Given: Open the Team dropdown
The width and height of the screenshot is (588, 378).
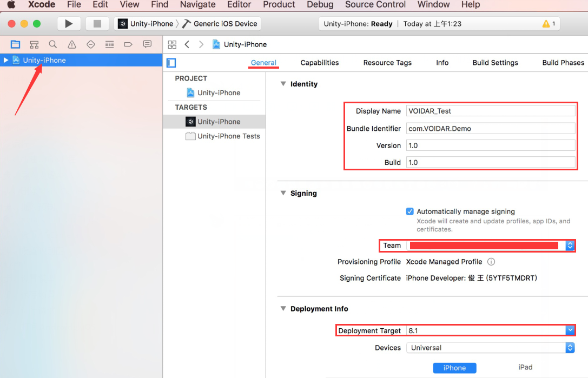Looking at the screenshot, I should [491, 246].
